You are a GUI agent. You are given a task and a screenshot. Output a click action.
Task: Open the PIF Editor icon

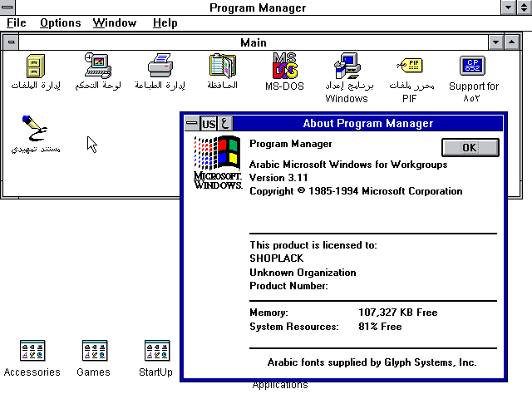coord(410,65)
